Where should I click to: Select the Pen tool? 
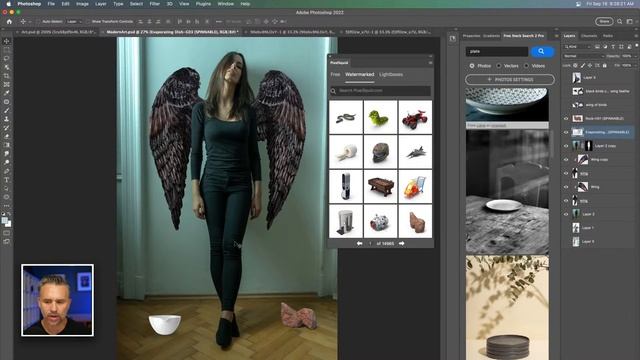7,171
